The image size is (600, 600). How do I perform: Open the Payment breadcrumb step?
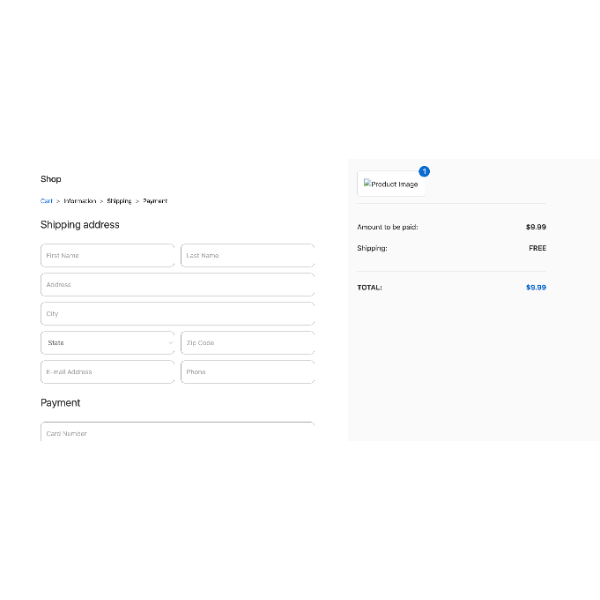point(155,201)
